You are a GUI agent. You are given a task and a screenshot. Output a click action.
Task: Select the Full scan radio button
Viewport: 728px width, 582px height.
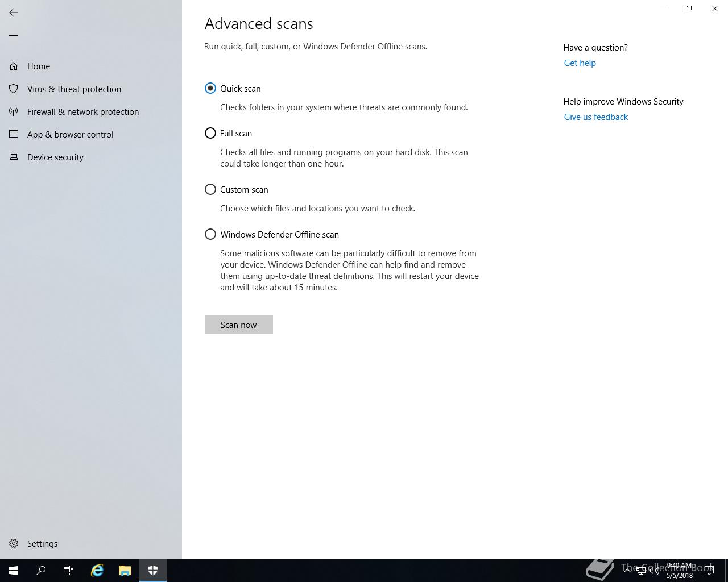[210, 134]
